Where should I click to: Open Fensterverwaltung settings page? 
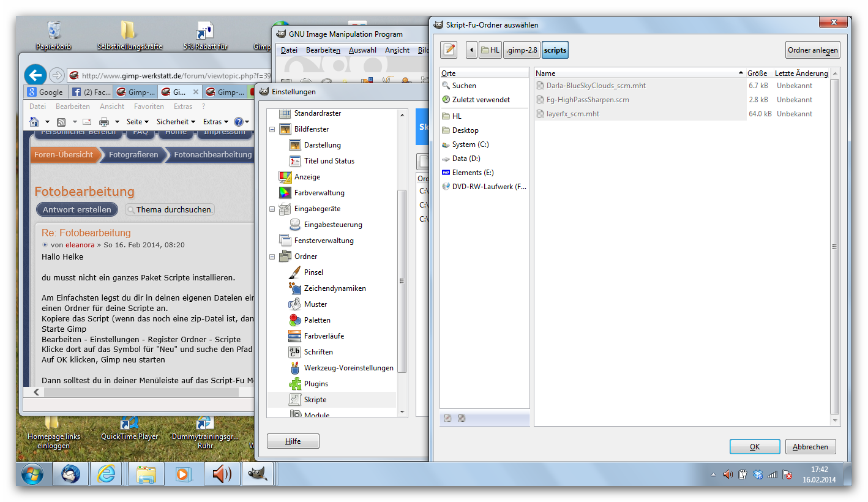pos(324,241)
